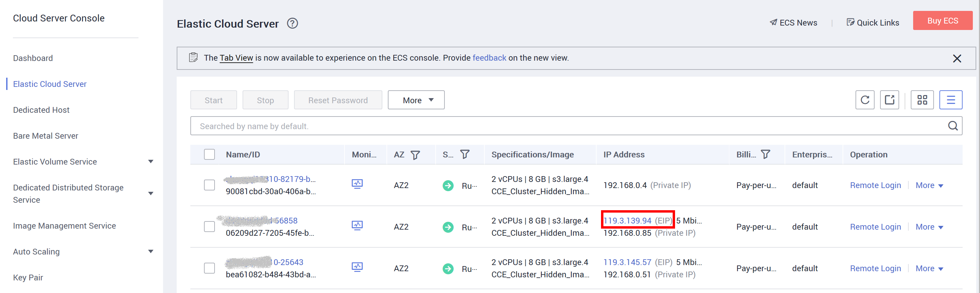
Task: Click the Start button
Action: (214, 100)
